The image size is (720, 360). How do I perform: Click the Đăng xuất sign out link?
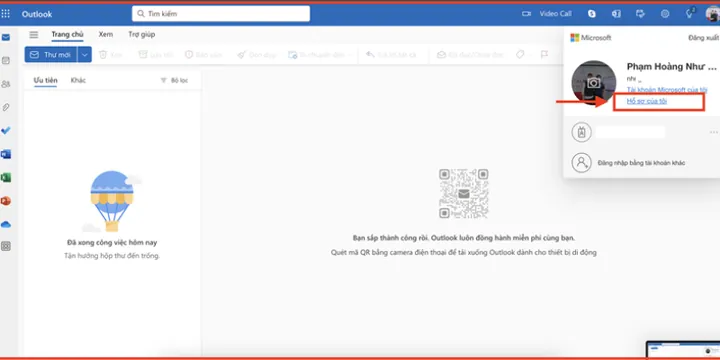click(x=703, y=38)
